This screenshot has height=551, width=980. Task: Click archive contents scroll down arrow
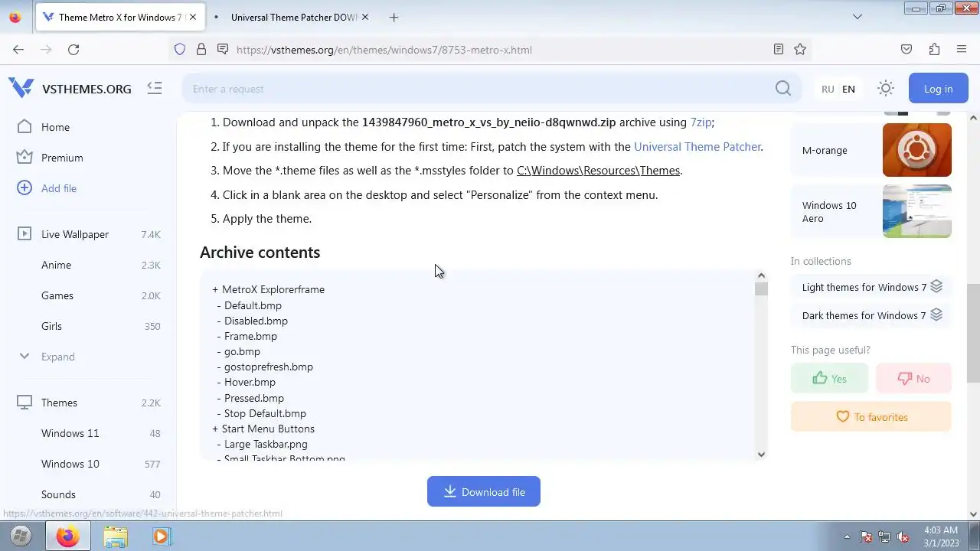760,455
